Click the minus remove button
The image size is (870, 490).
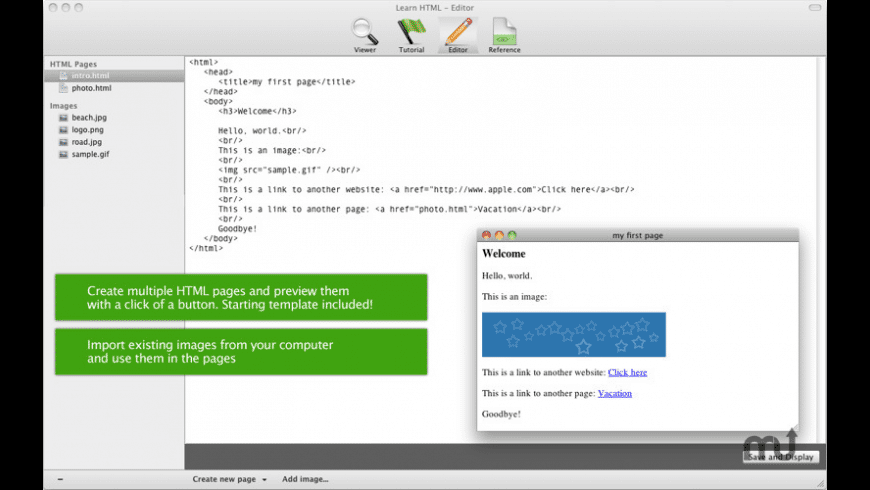[x=60, y=479]
